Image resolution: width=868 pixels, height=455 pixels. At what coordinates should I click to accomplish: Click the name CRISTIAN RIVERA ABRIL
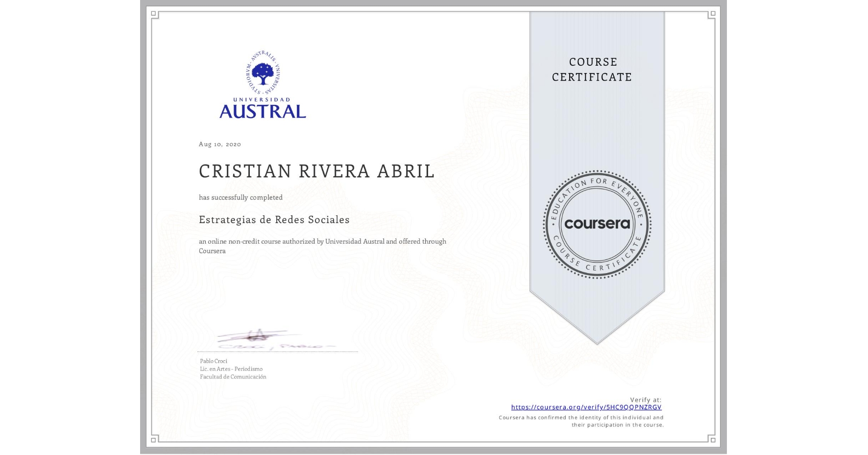coord(316,171)
